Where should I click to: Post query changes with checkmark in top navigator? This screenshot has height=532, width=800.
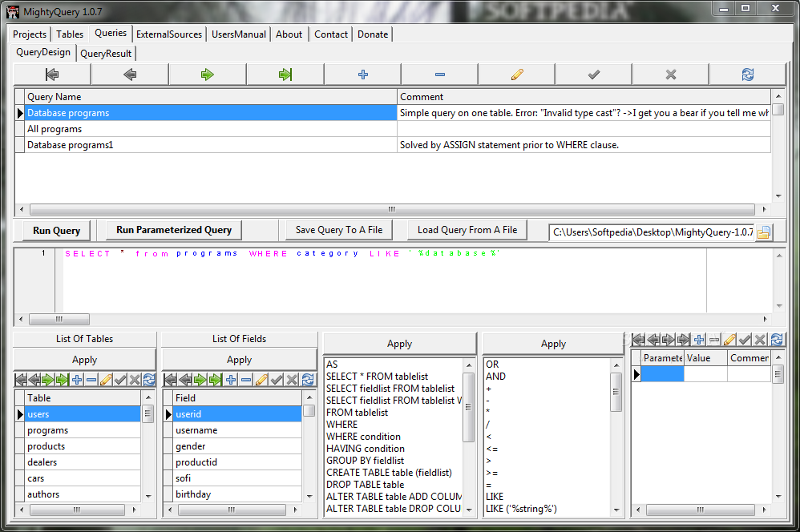(x=594, y=75)
